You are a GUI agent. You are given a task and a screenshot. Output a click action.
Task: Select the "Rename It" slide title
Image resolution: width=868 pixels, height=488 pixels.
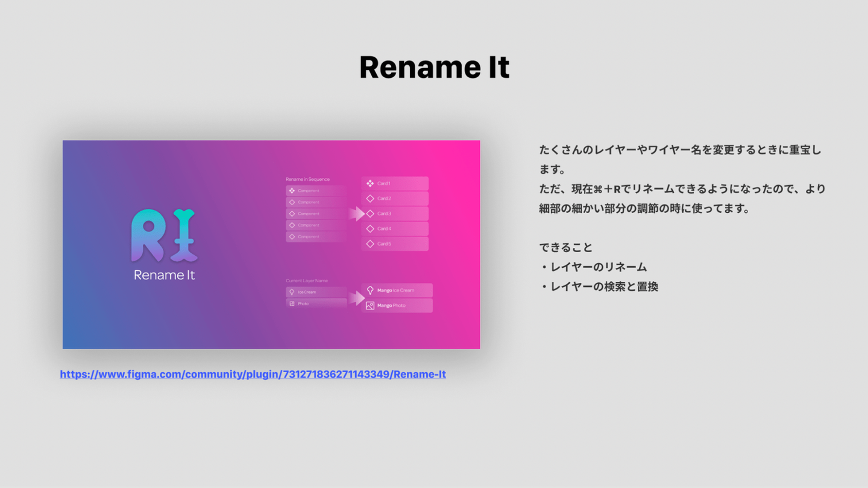434,67
